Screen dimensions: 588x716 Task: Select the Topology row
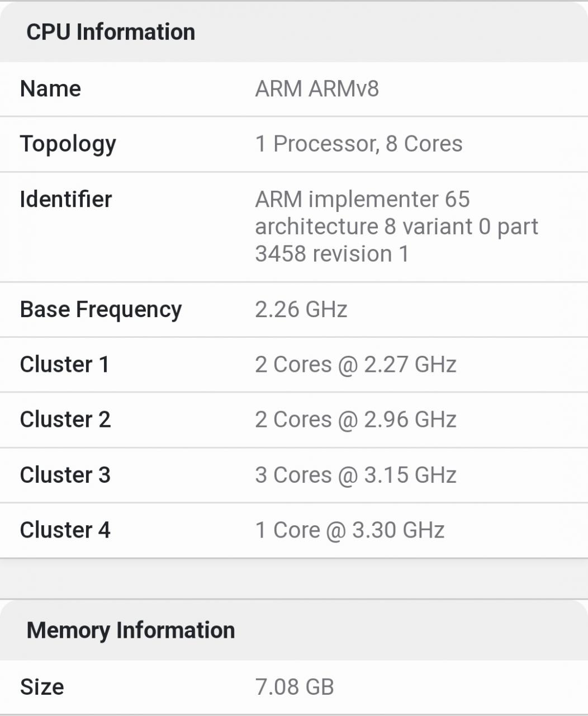click(68, 143)
